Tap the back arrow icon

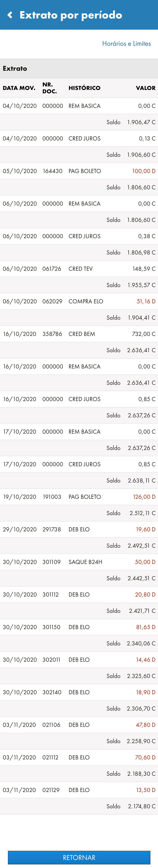click(x=10, y=15)
